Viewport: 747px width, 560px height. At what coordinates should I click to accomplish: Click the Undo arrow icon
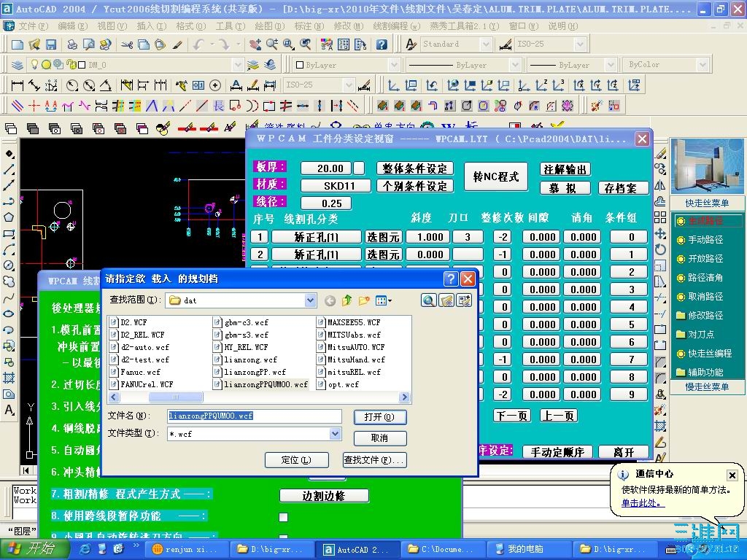pos(198,44)
